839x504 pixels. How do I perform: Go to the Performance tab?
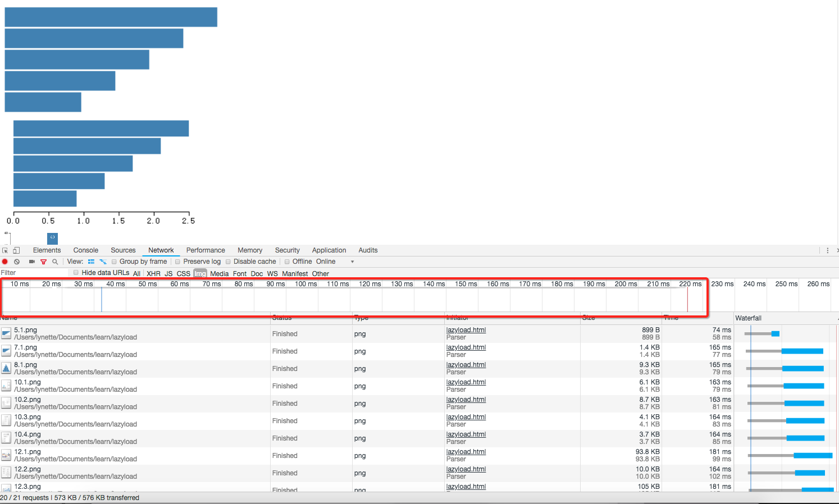(x=206, y=250)
